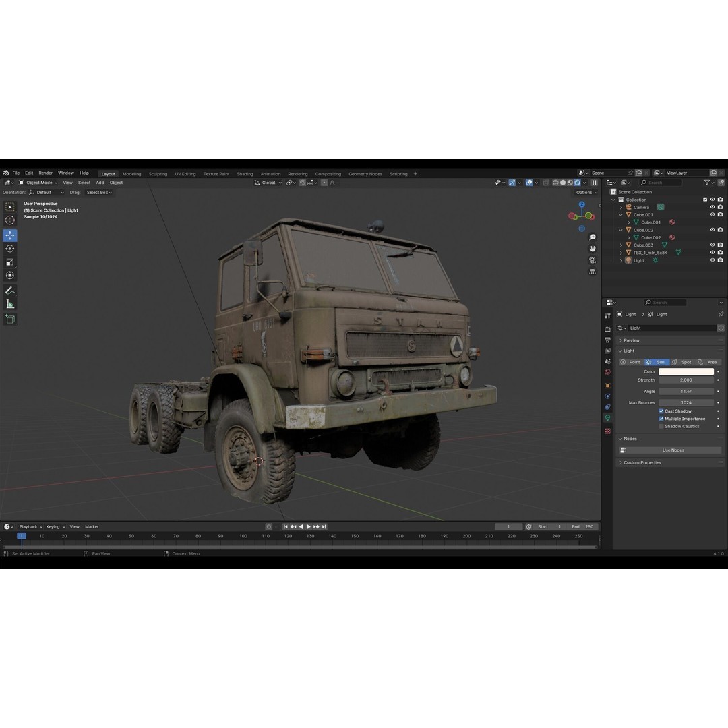Collapse the Cube.001 object in outliner
The image size is (728, 728).
(621, 215)
